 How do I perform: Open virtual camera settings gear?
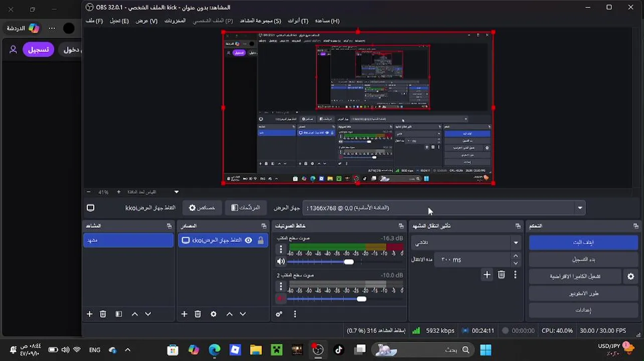[631, 276]
